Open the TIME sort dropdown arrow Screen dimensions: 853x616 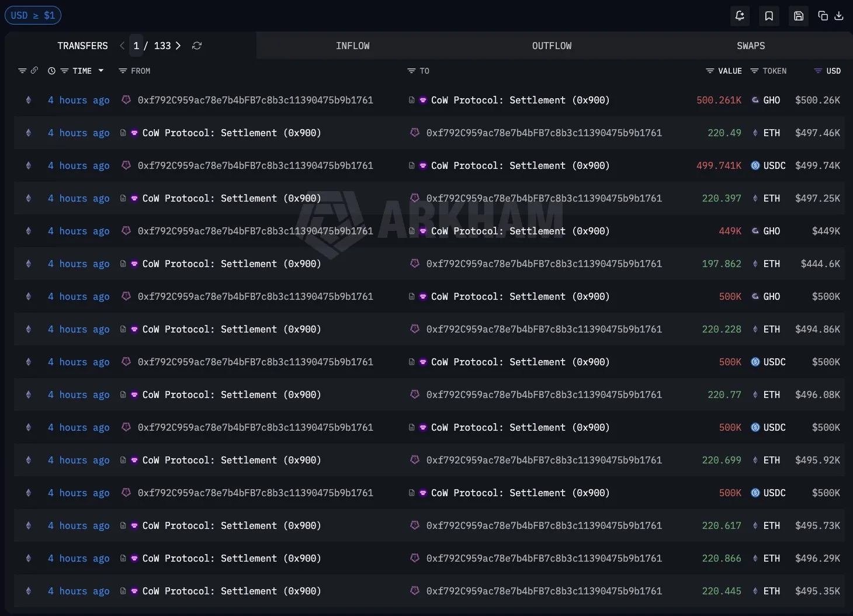pos(101,71)
